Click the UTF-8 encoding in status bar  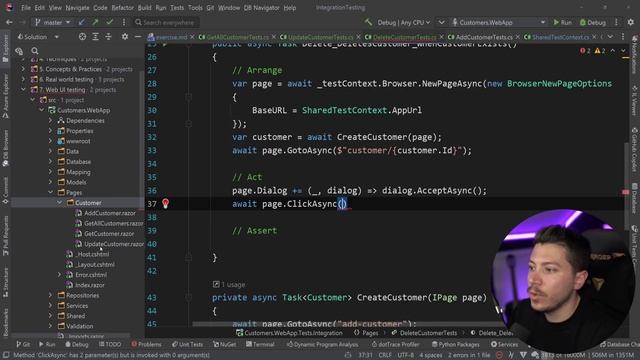click(406, 355)
